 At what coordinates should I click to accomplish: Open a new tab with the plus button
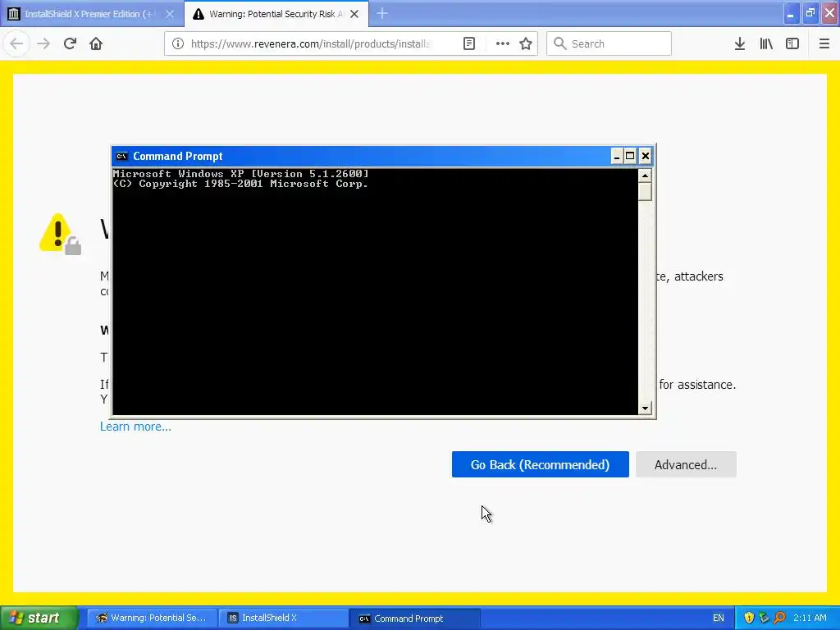tap(382, 13)
